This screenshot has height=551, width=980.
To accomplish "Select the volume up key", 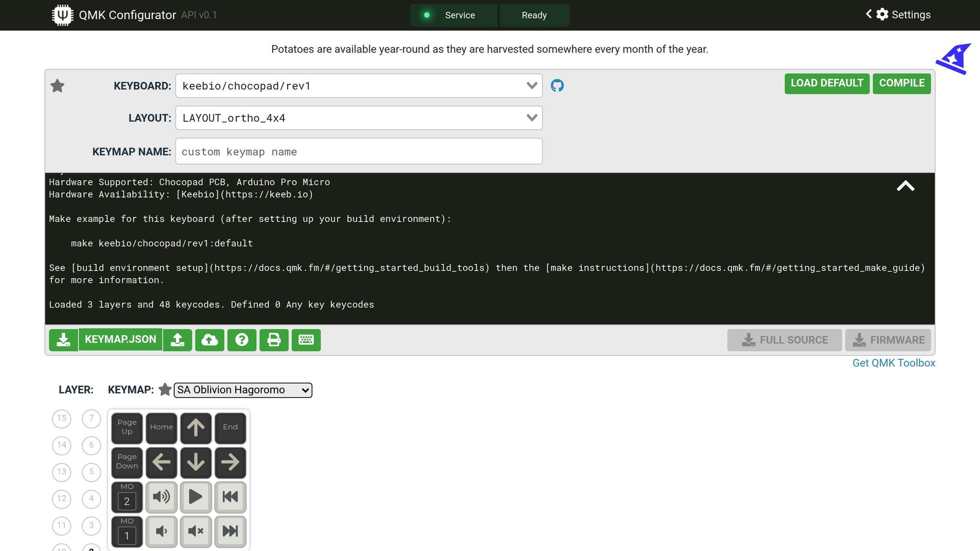I will [x=161, y=496].
